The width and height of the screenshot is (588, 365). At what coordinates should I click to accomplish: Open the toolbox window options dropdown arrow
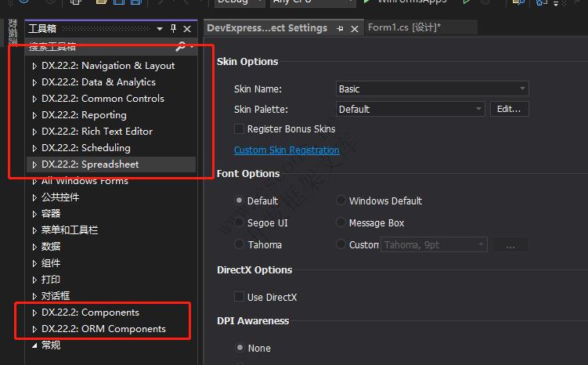coord(160,29)
